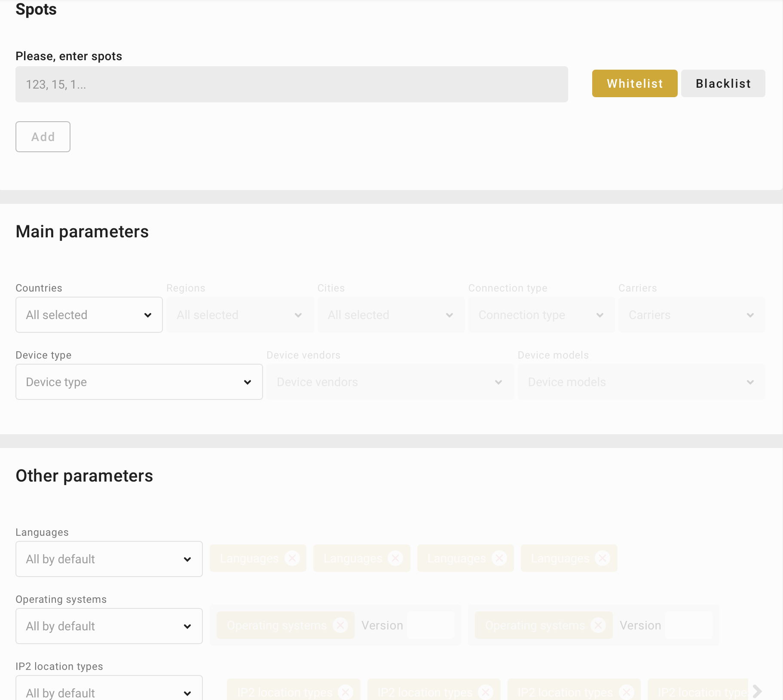Remove the last Languages tag

(603, 558)
